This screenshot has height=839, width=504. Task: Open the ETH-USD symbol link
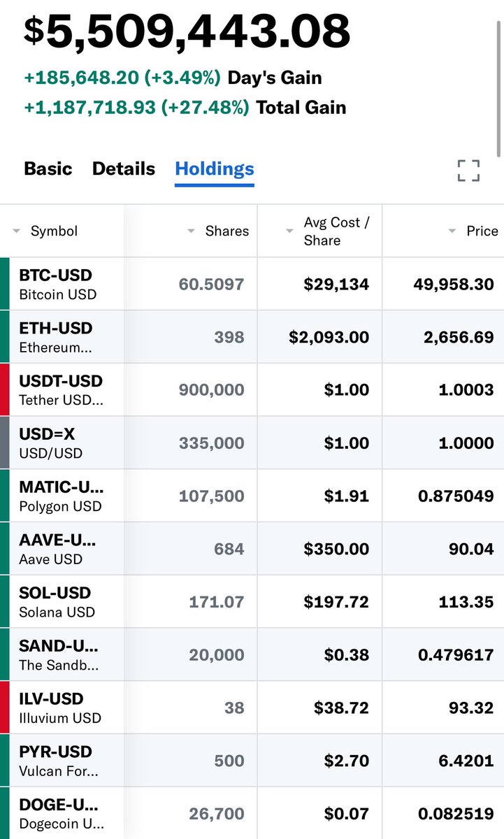pos(55,328)
